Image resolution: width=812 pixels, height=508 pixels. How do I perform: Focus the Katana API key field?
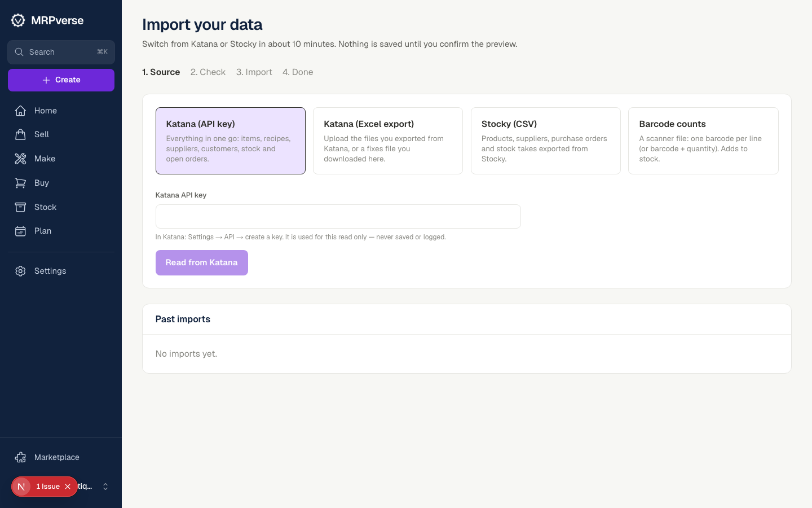[x=338, y=216]
